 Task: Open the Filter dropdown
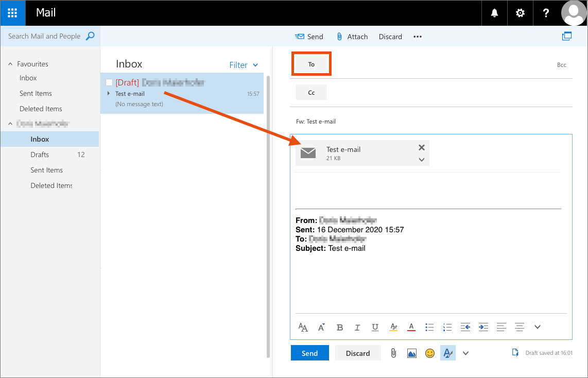coord(244,65)
